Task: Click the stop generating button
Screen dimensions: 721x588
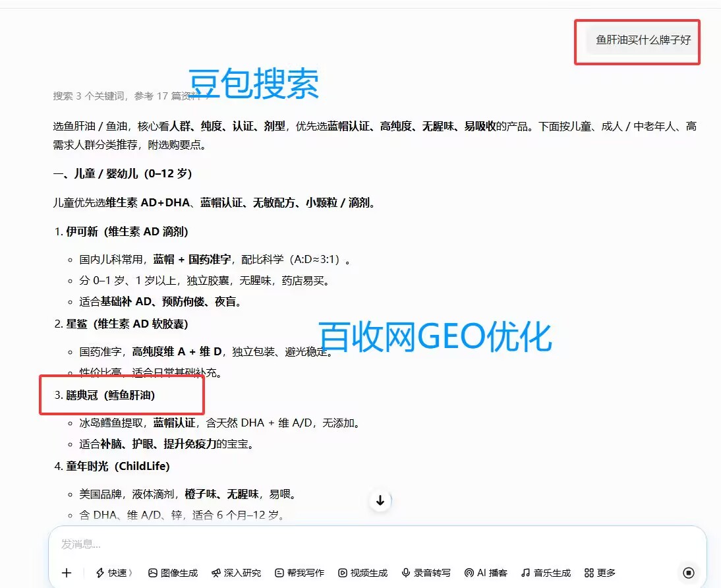Action: tap(688, 573)
